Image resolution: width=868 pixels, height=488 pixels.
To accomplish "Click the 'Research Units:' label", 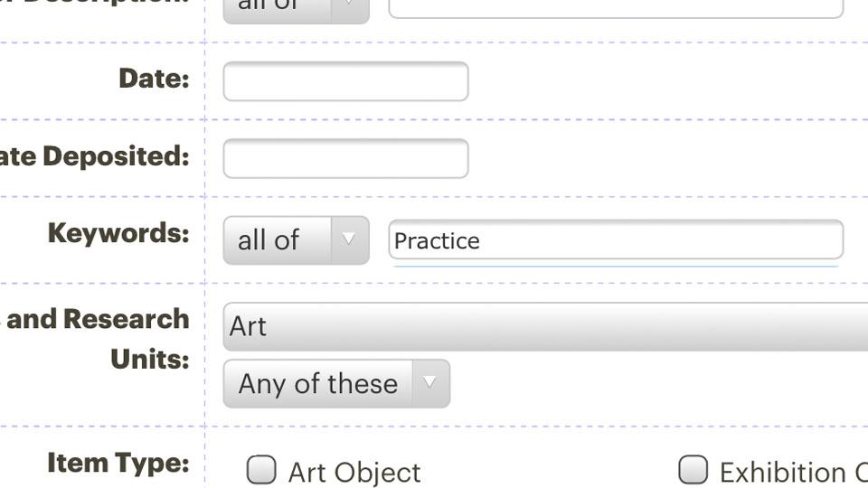I will (x=99, y=338).
